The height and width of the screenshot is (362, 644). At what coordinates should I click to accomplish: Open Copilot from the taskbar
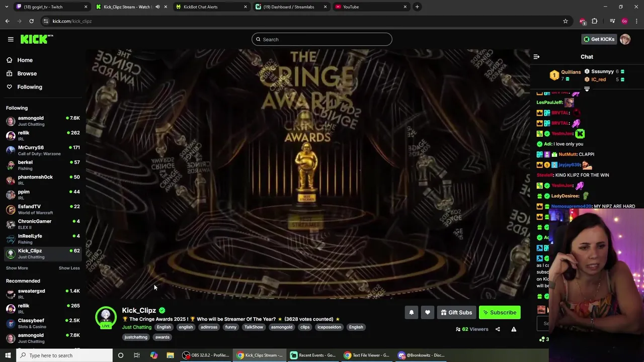[153, 355]
